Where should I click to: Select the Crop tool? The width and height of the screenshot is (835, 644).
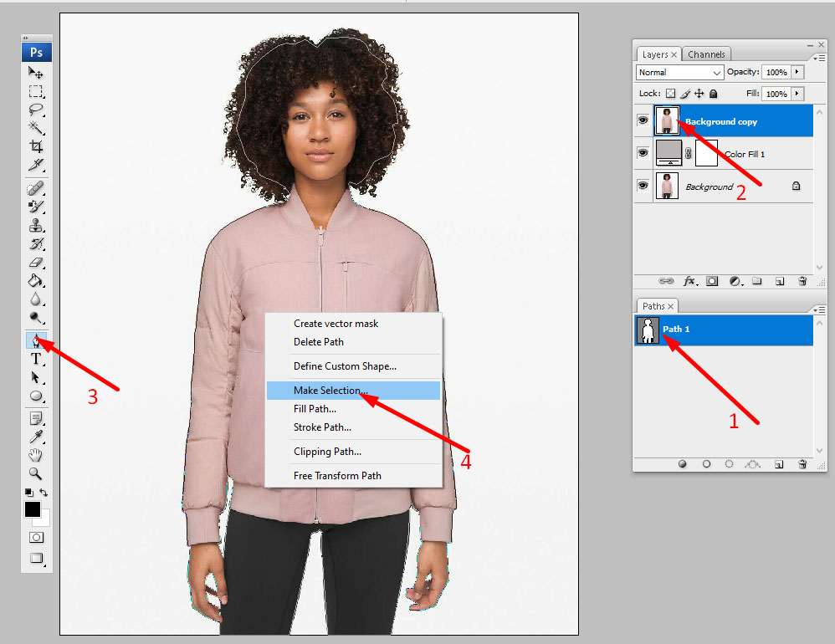point(36,146)
